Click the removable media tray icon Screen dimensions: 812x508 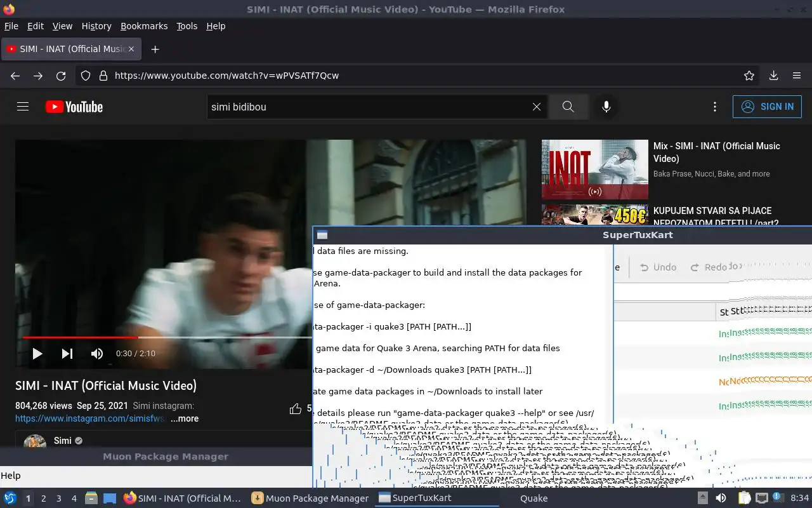(702, 498)
